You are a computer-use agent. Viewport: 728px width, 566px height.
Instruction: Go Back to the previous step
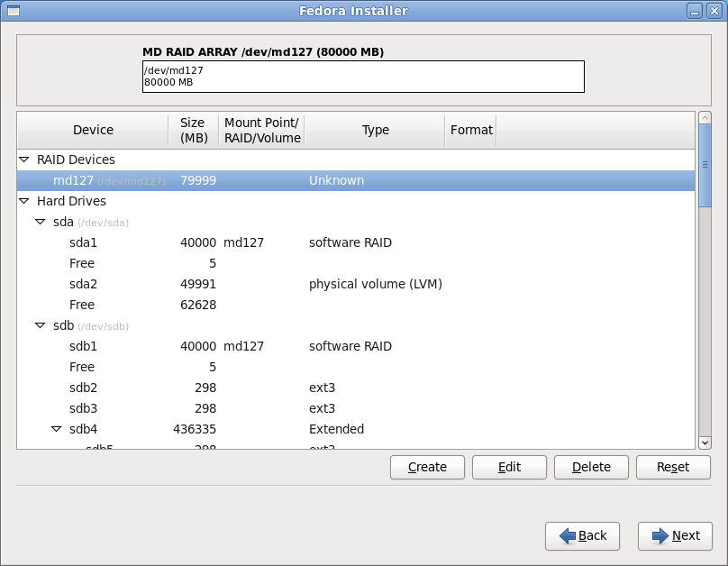582,536
